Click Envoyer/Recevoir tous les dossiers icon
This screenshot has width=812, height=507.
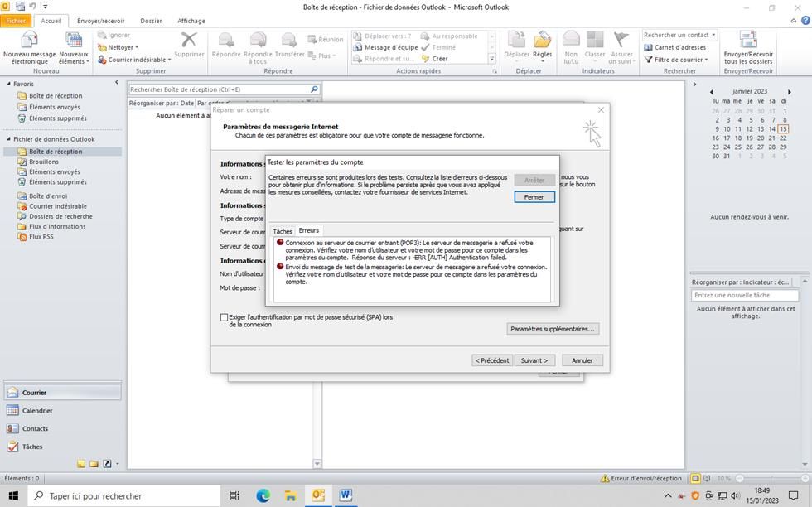point(748,41)
